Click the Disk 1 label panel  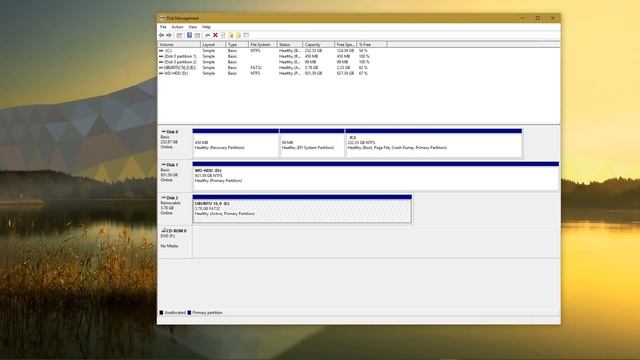175,176
